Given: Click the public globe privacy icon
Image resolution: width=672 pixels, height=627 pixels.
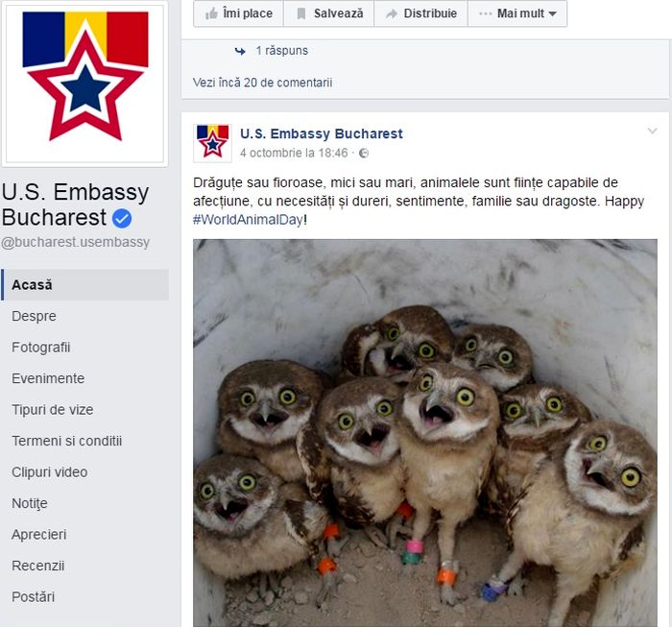Looking at the screenshot, I should 364,153.
